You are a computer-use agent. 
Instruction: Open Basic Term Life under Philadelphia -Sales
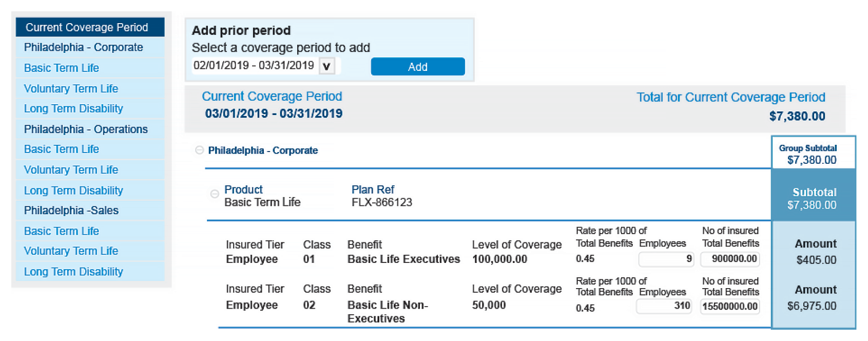[62, 231]
